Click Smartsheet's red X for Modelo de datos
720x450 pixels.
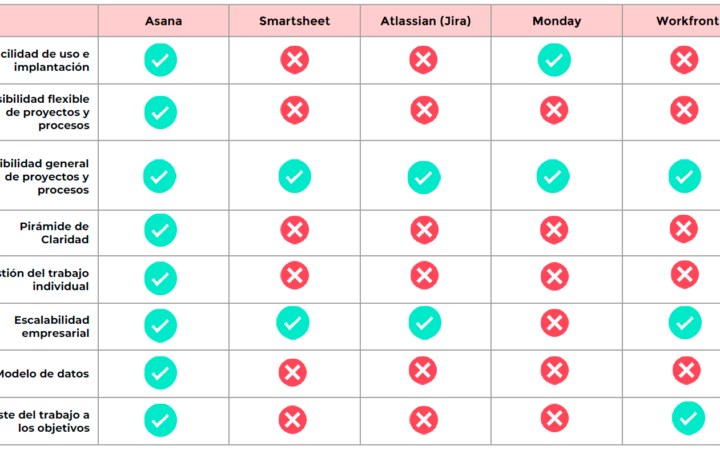tap(292, 372)
